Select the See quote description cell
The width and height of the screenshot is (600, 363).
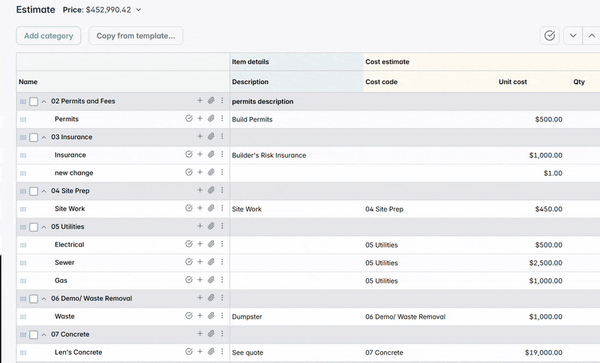click(297, 353)
